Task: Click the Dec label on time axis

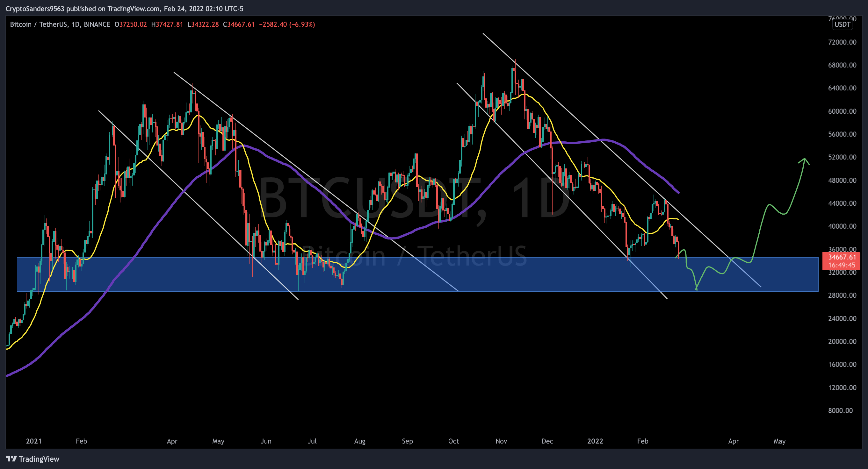Action: point(547,441)
